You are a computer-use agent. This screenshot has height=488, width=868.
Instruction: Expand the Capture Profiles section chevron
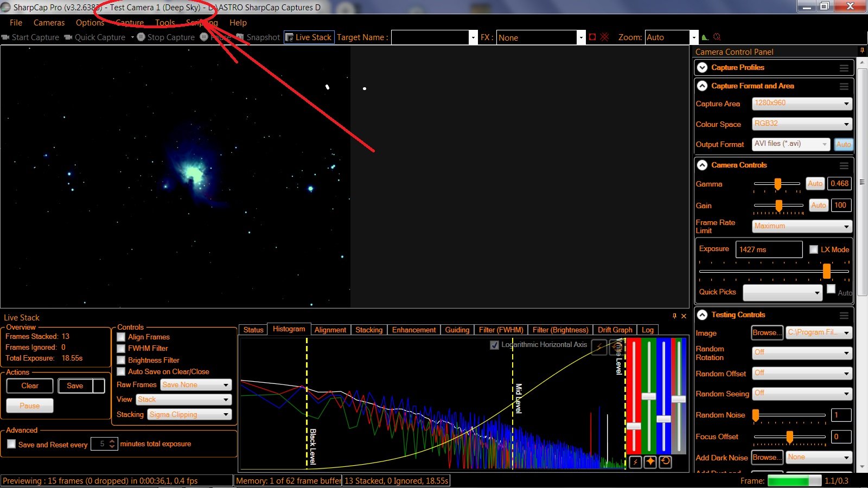click(703, 68)
